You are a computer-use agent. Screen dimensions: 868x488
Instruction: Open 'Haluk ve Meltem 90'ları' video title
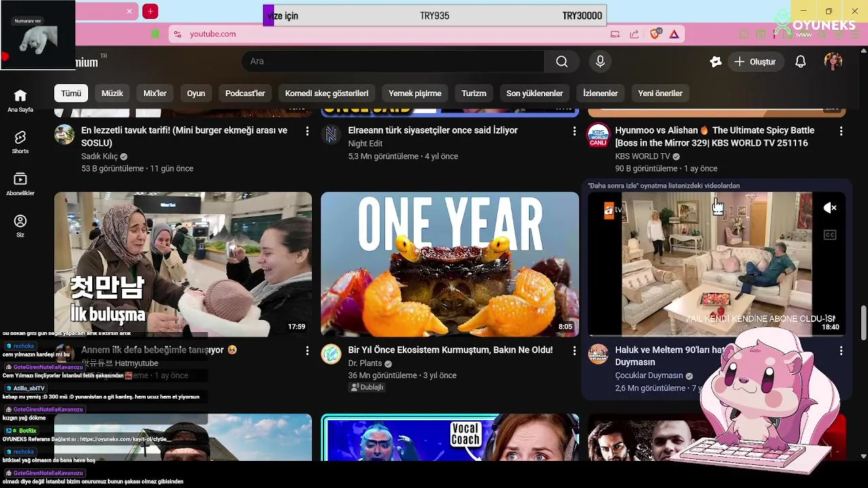(x=671, y=356)
